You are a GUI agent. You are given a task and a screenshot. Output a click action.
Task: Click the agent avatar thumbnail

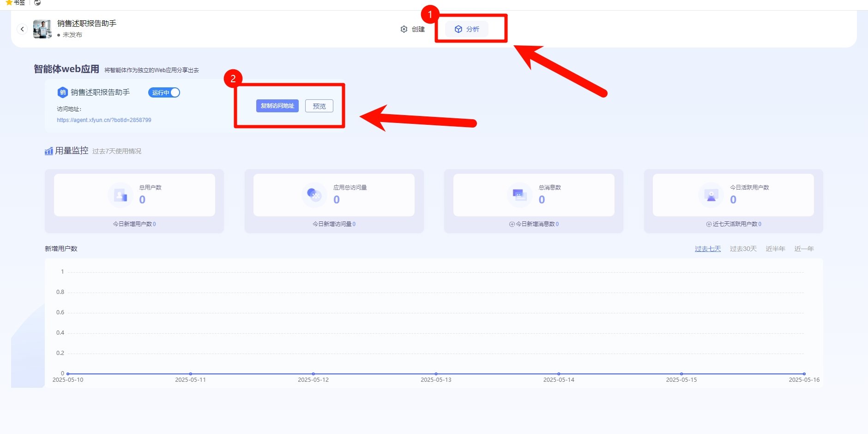[42, 29]
